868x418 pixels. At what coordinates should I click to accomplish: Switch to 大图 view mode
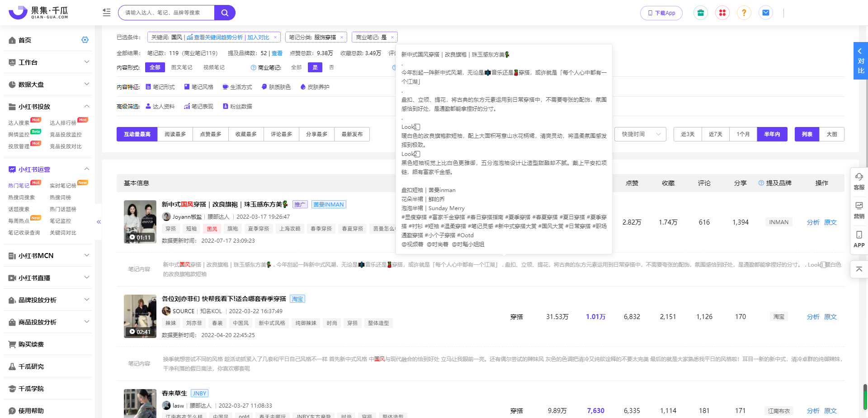(832, 134)
